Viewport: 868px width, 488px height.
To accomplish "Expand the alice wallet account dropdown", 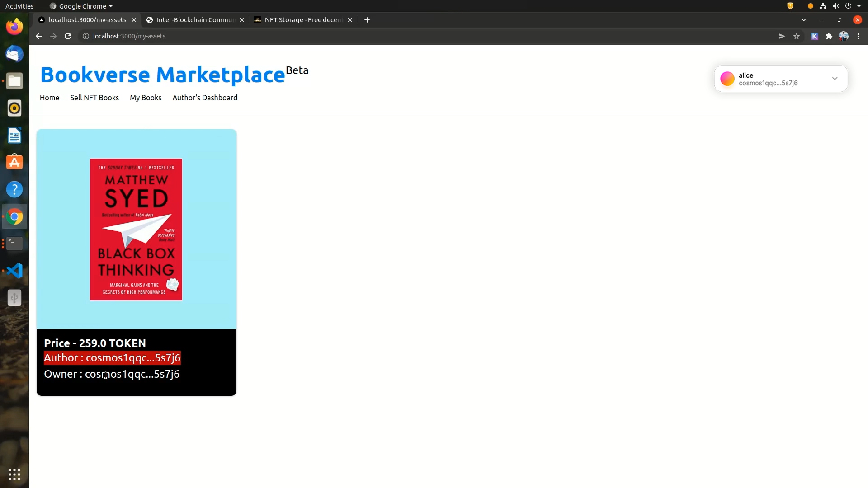I will click(835, 79).
